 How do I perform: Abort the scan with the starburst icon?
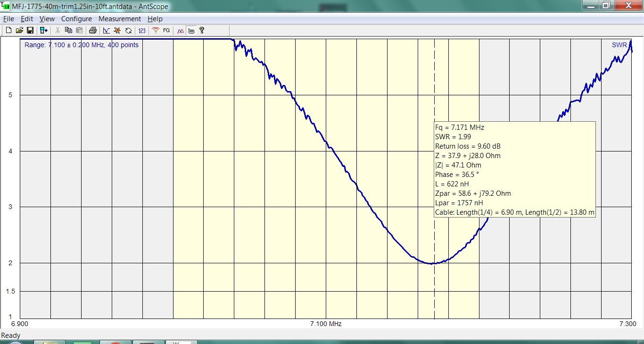tap(117, 30)
